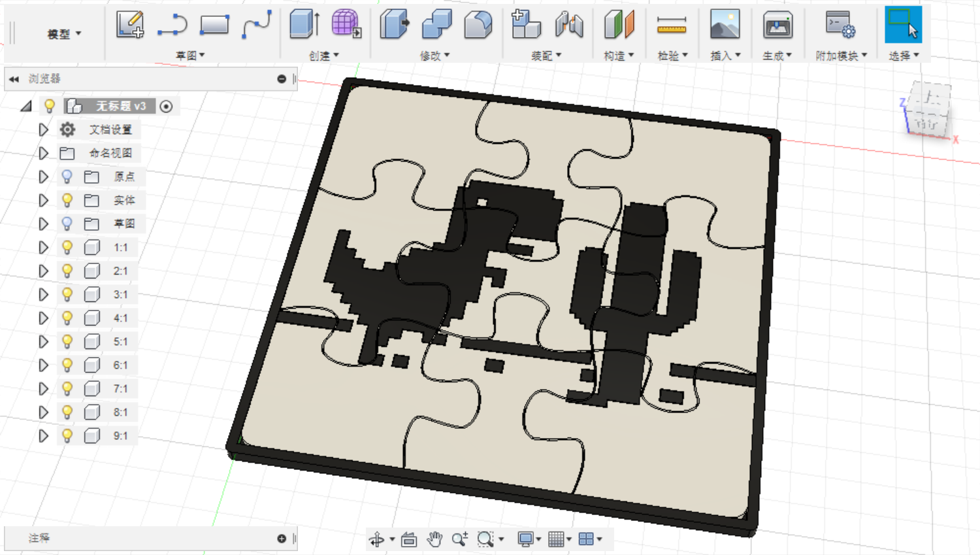Select the Press Pull tool
This screenshot has height=555, width=980.
pyautogui.click(x=395, y=24)
